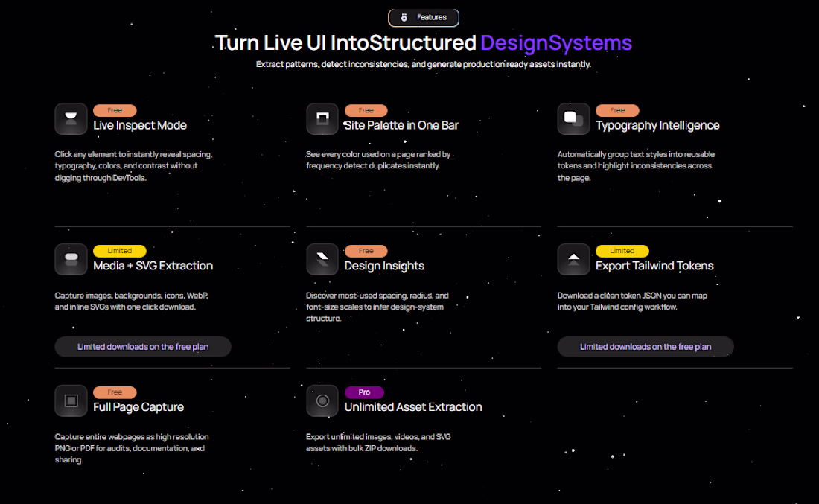Image resolution: width=819 pixels, height=504 pixels.
Task: Click the description 'Download a clean token JSON'
Action: 633,302
